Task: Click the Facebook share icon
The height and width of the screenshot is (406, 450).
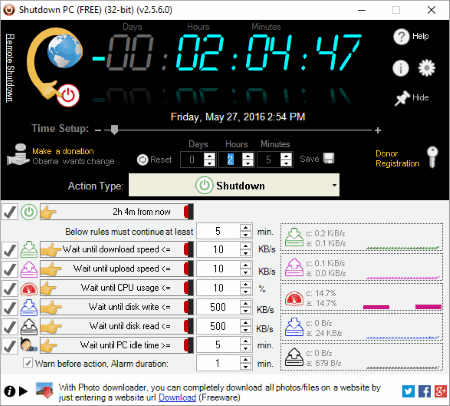Action: [x=424, y=391]
